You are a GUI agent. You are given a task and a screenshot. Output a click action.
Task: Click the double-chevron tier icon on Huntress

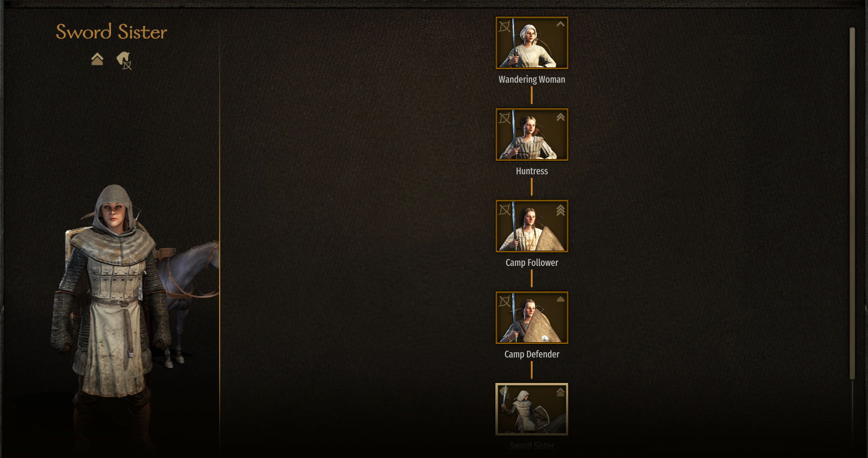560,117
